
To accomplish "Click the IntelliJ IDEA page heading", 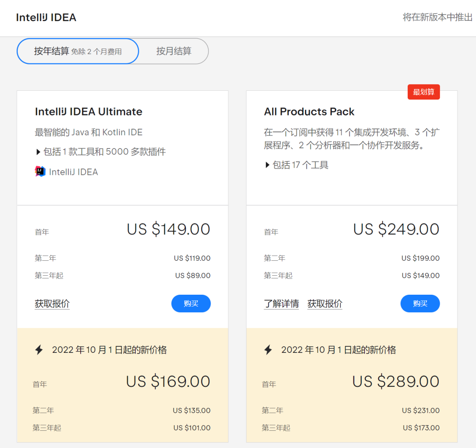I will tap(46, 17).
